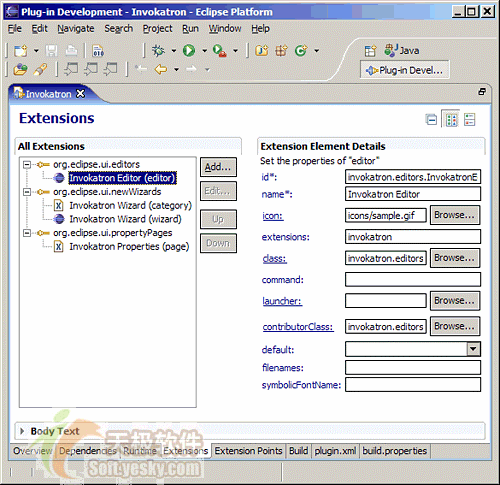Click the command input field
The image size is (500, 485).
coord(413,279)
